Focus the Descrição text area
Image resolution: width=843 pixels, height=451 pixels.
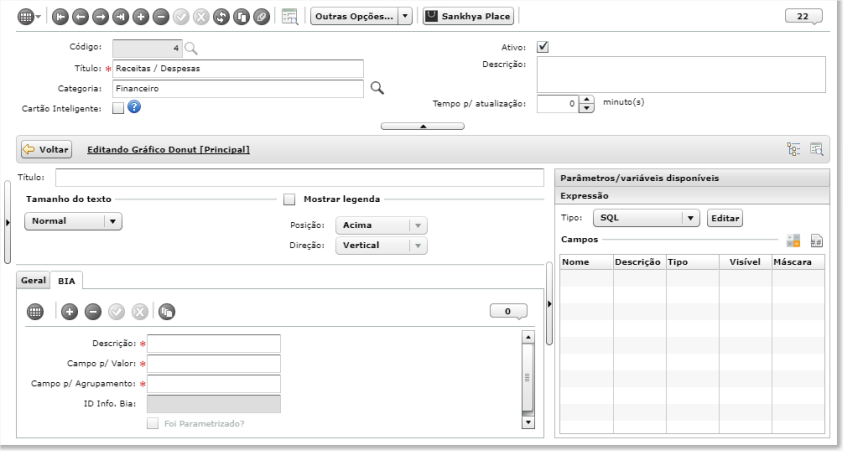(x=681, y=74)
